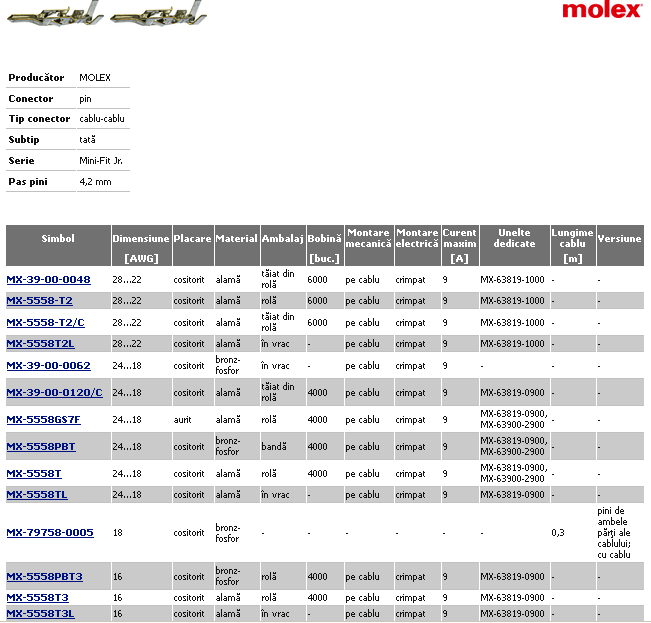Image resolution: width=651 pixels, height=623 pixels.
Task: Click the Unelte dedicate column header
Action: 515,245
